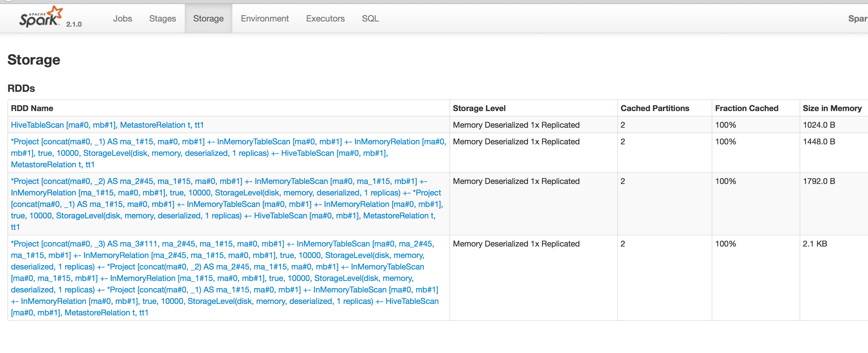Select the Storage tab
This screenshot has width=868, height=353.
208,19
